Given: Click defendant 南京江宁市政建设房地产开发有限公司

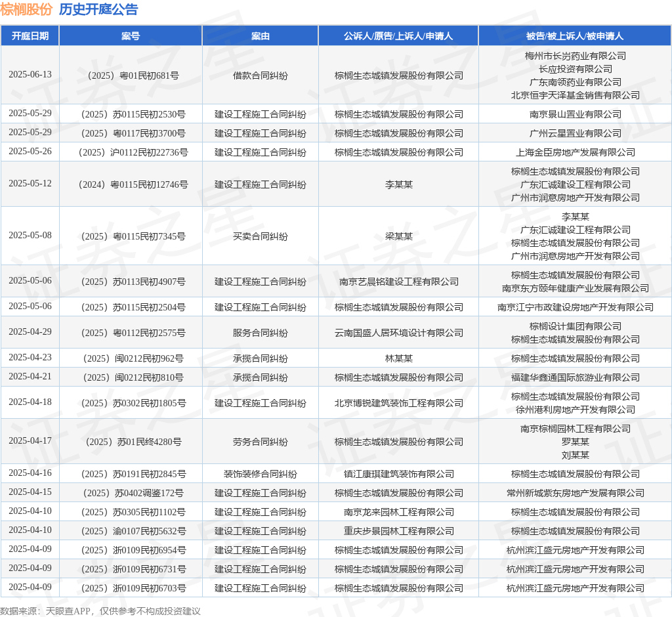Looking at the screenshot, I should click(575, 307).
